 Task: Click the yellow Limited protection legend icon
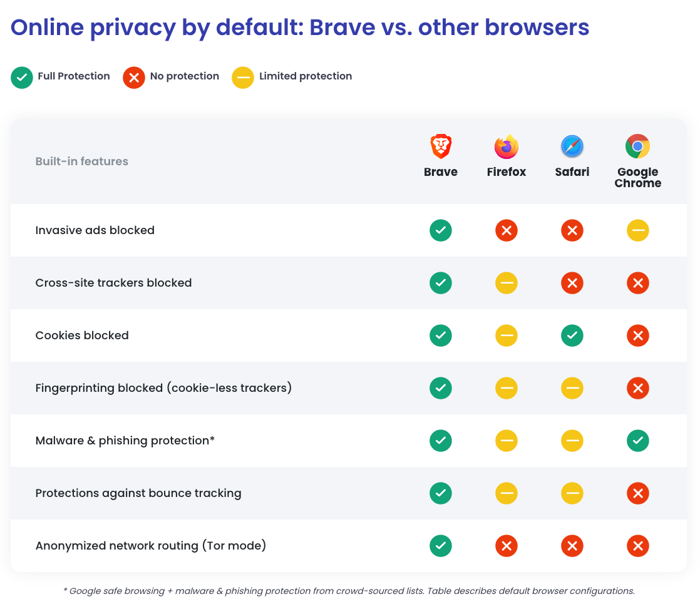click(x=243, y=78)
